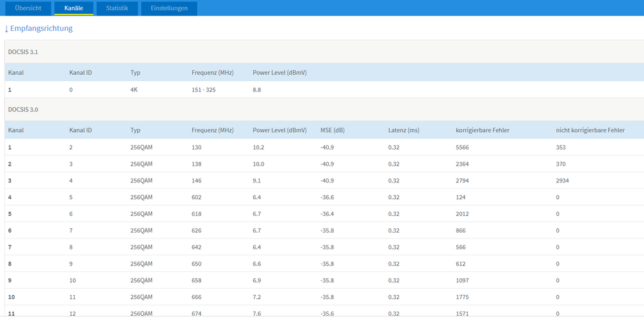Click Kanal ID header in DOCSIS 3.0 table
Viewport: 644px width, 319px height.
click(81, 130)
